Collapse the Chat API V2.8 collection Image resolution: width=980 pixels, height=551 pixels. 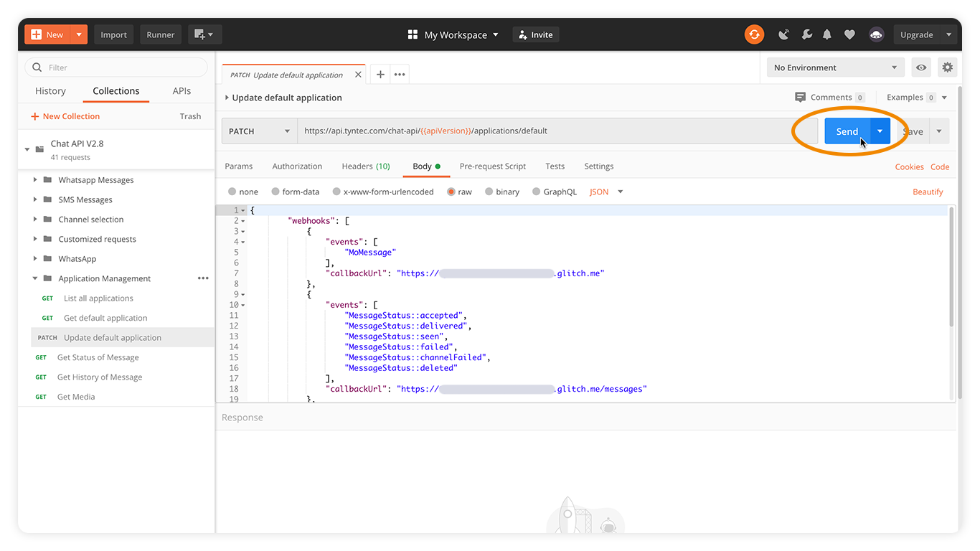(x=27, y=150)
